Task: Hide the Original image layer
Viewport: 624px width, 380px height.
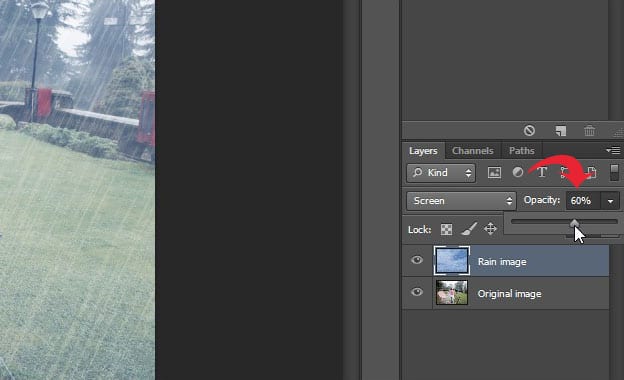Action: pos(417,292)
